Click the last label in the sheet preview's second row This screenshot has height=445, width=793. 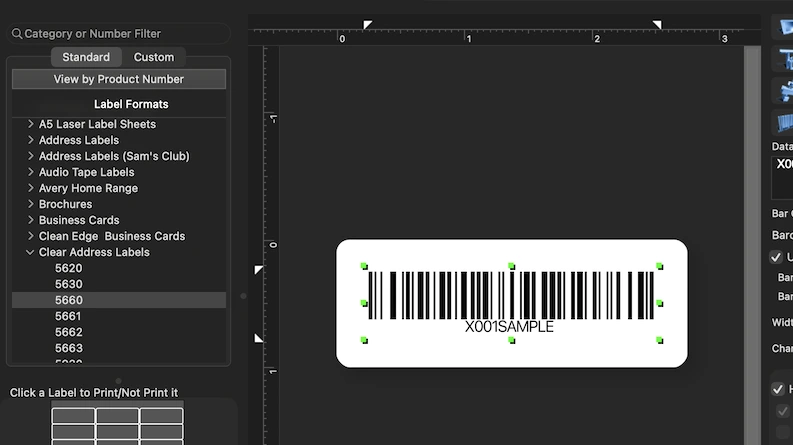click(x=161, y=432)
